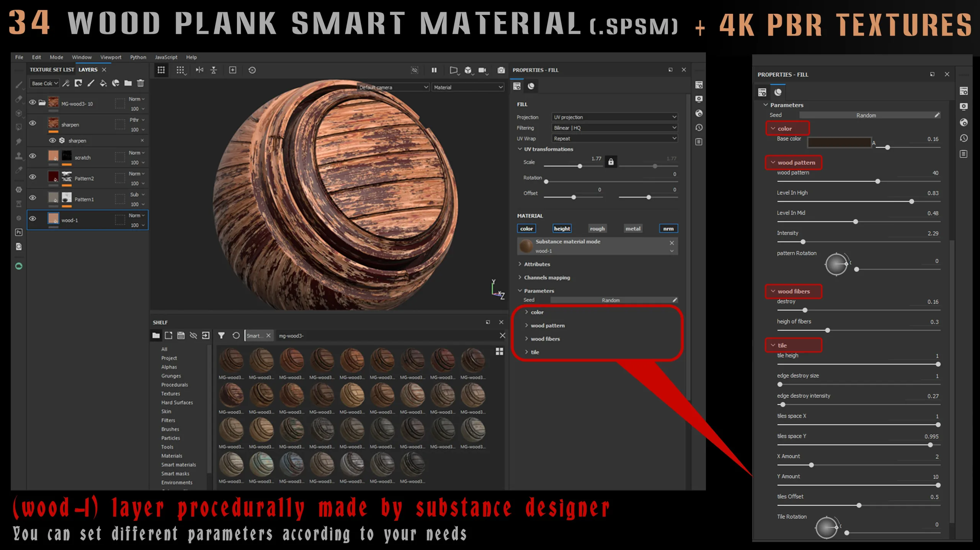Image resolution: width=980 pixels, height=550 pixels.
Task: Open the Default camera dropdown
Action: (393, 87)
